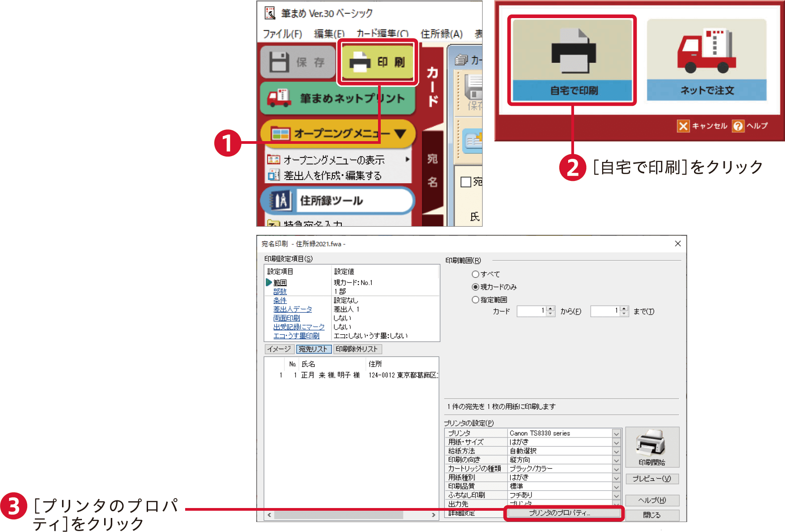Image resolution: width=785 pixels, height=532 pixels.
Task: Click the ヘルプ(H) button in dialog
Action: (x=652, y=500)
